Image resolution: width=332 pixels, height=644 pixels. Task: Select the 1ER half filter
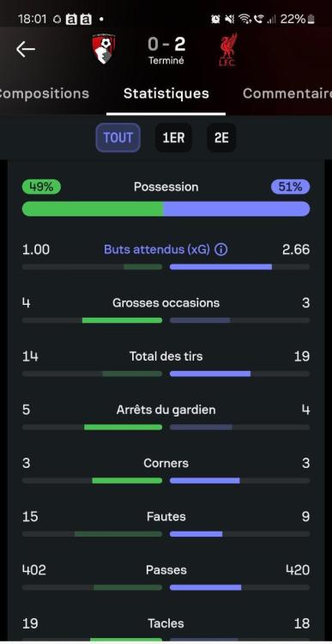tap(173, 137)
